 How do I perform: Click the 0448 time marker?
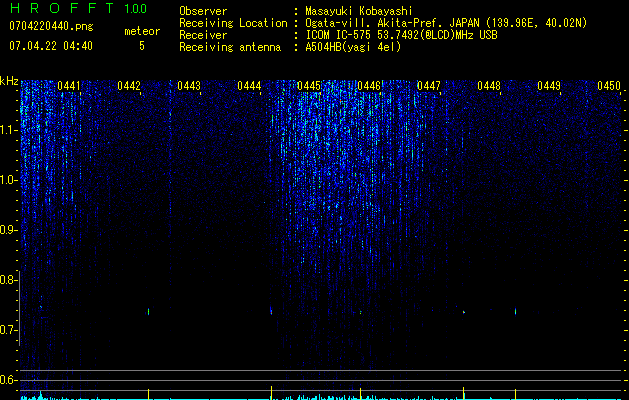click(489, 86)
